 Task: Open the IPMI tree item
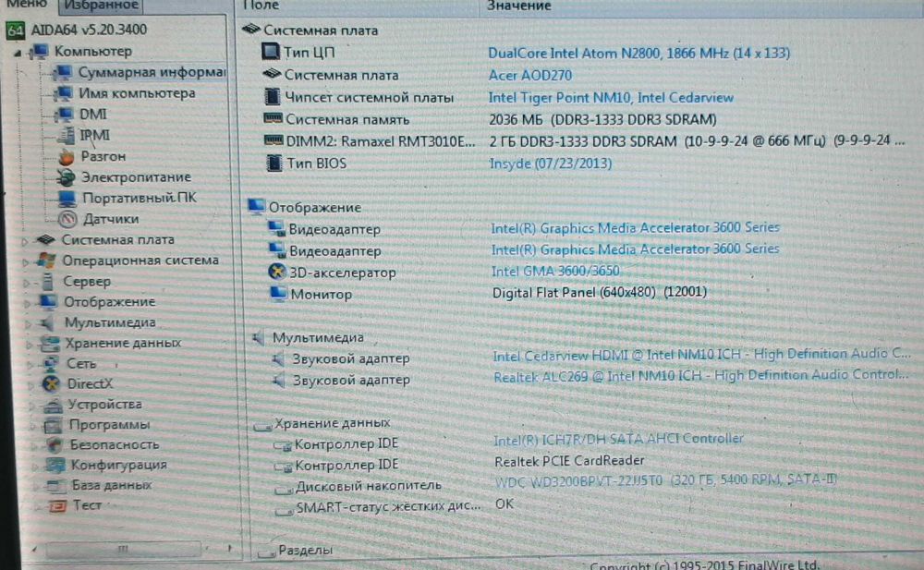[x=94, y=136]
